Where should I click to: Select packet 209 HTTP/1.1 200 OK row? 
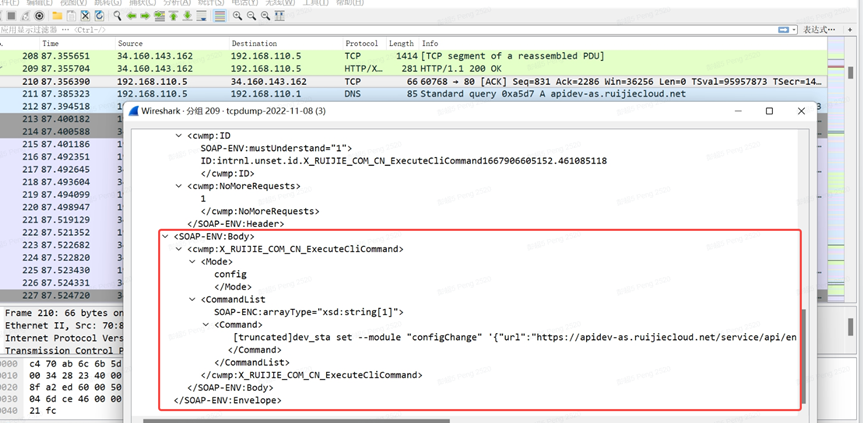(x=413, y=69)
